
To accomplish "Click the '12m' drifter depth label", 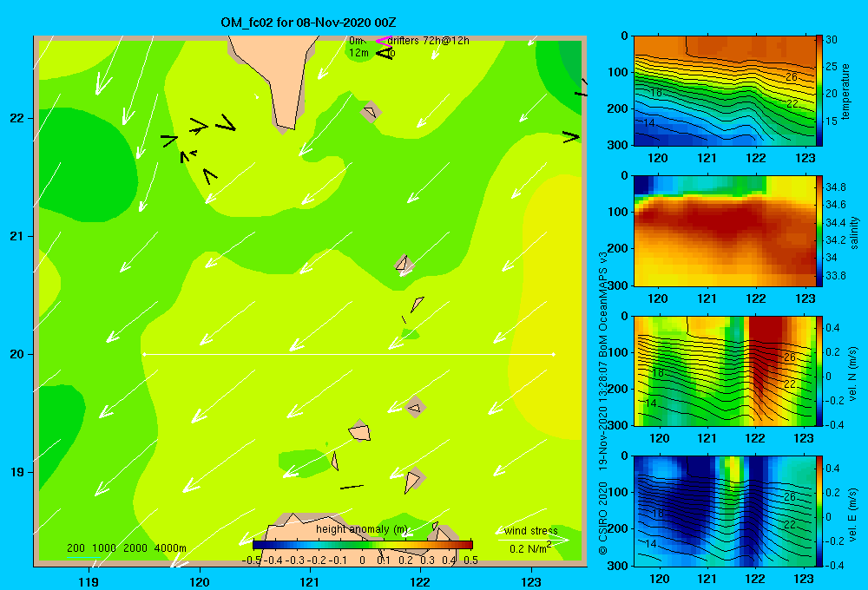I will coord(358,53).
